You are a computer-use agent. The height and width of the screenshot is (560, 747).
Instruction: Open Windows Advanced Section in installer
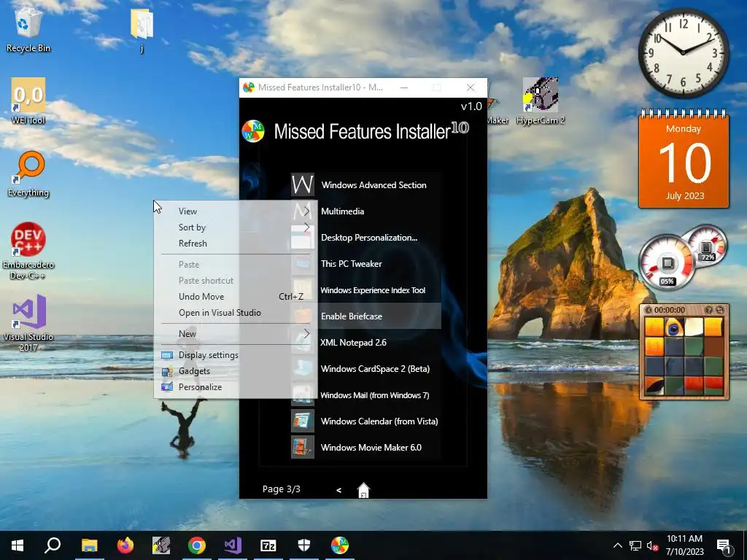coord(366,184)
